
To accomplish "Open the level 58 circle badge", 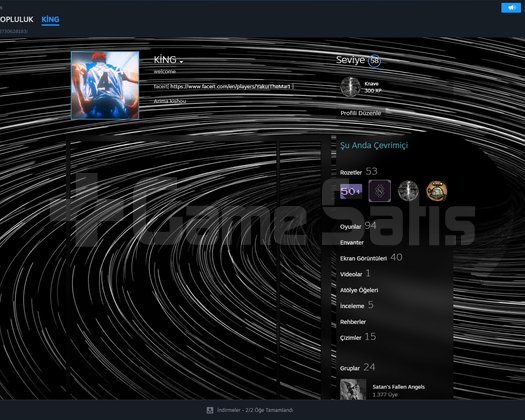I will coord(374,61).
